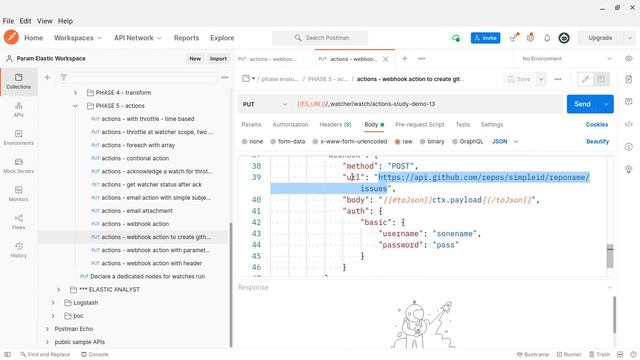Open the code snippet icon in right sidebar

pyautogui.click(x=629, y=124)
